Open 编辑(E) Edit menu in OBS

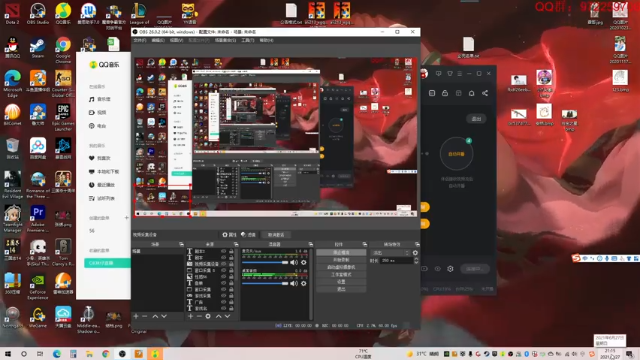coord(158,40)
